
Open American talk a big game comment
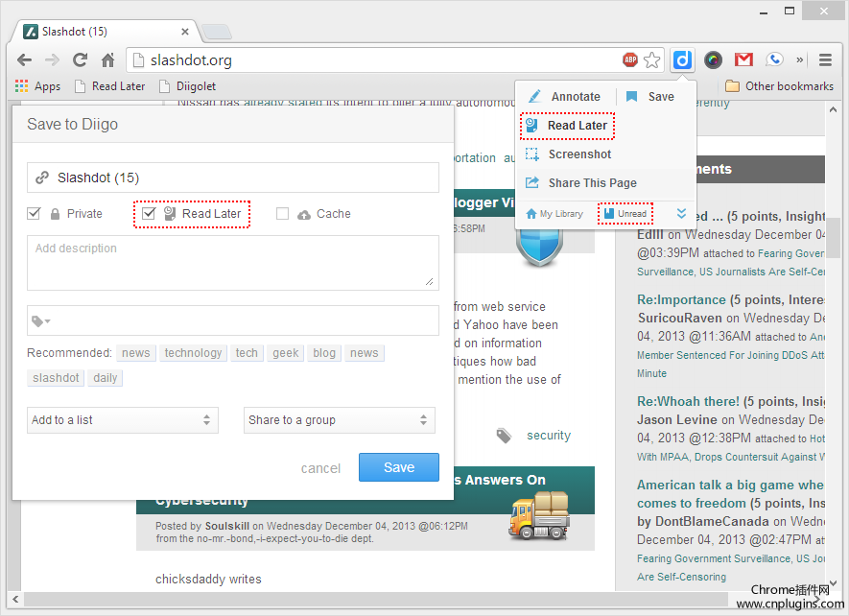pos(730,494)
